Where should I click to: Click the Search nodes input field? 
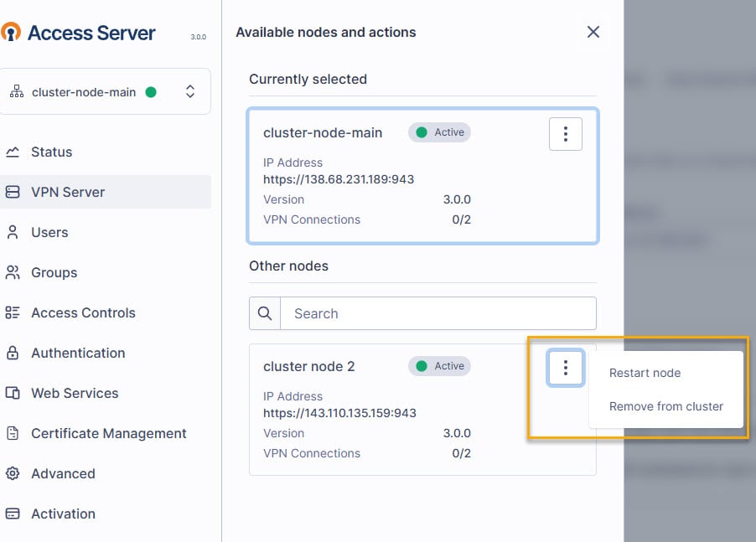(438, 313)
